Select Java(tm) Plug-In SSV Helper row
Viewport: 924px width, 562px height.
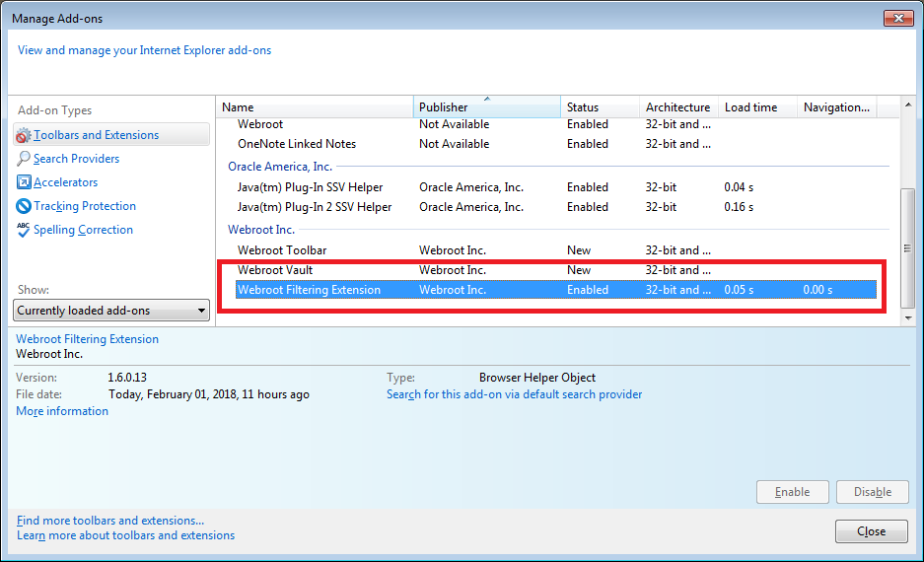click(x=556, y=187)
